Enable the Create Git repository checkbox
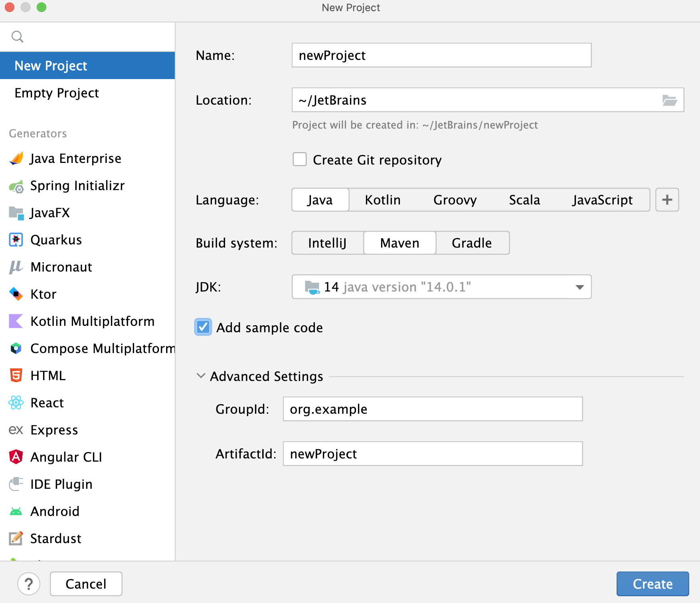 coord(299,159)
